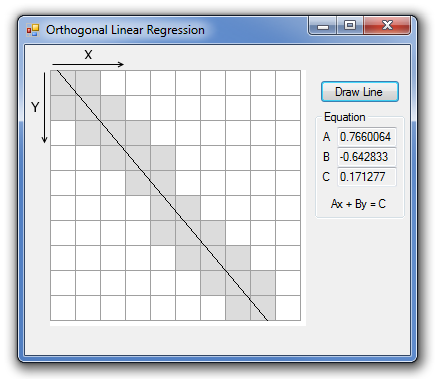Click the bottom-right white grid cell
This screenshot has height=379, width=436.
[288, 308]
